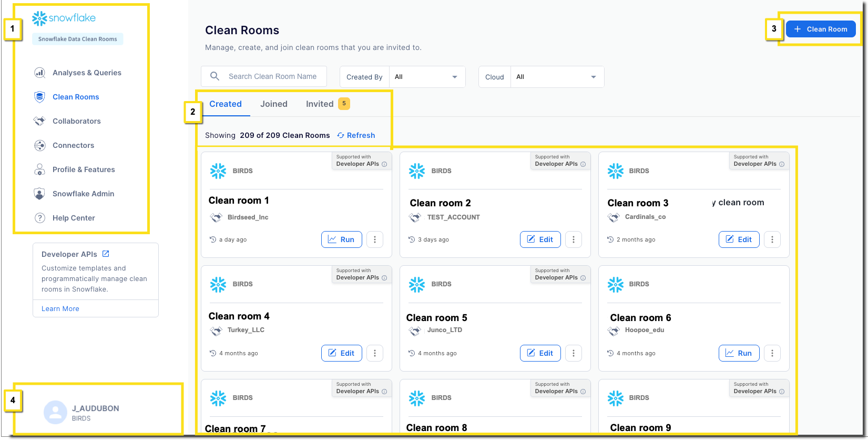Select Profile & Features in sidebar
The height and width of the screenshot is (440, 868).
tap(84, 169)
